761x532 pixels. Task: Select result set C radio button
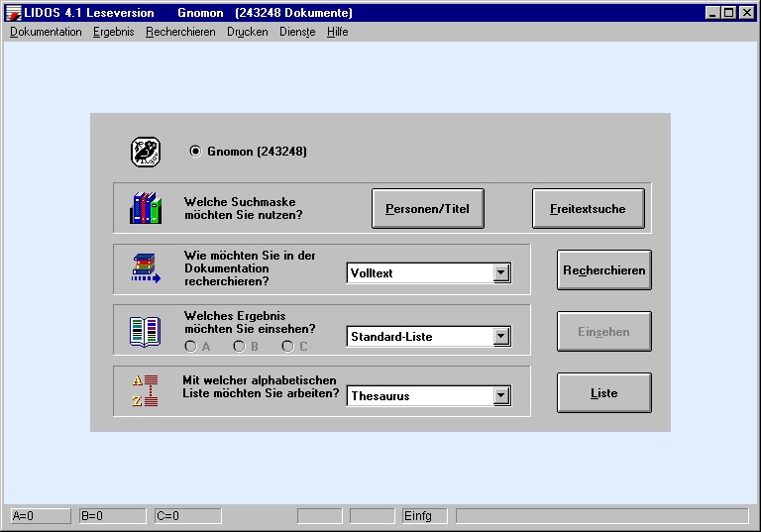coord(287,346)
